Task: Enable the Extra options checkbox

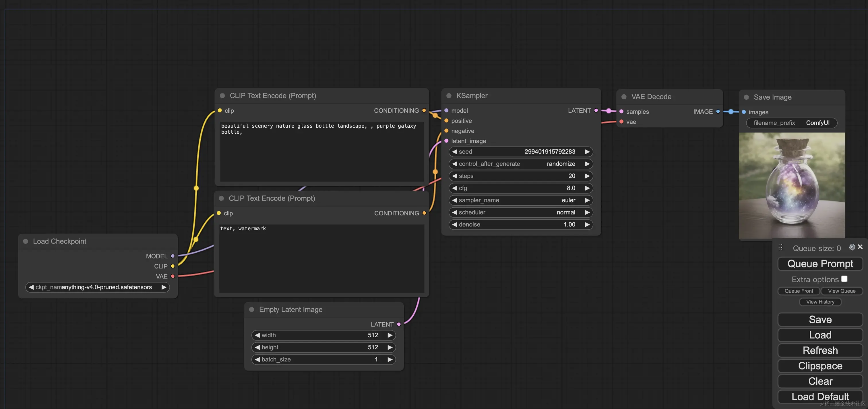Action: point(844,279)
